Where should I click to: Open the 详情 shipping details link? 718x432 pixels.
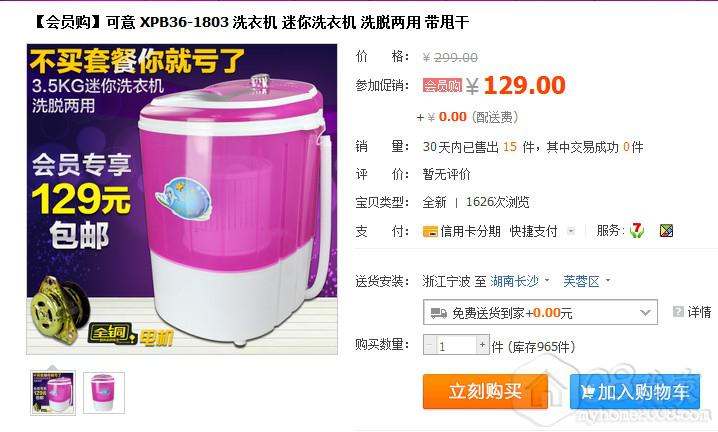click(699, 312)
